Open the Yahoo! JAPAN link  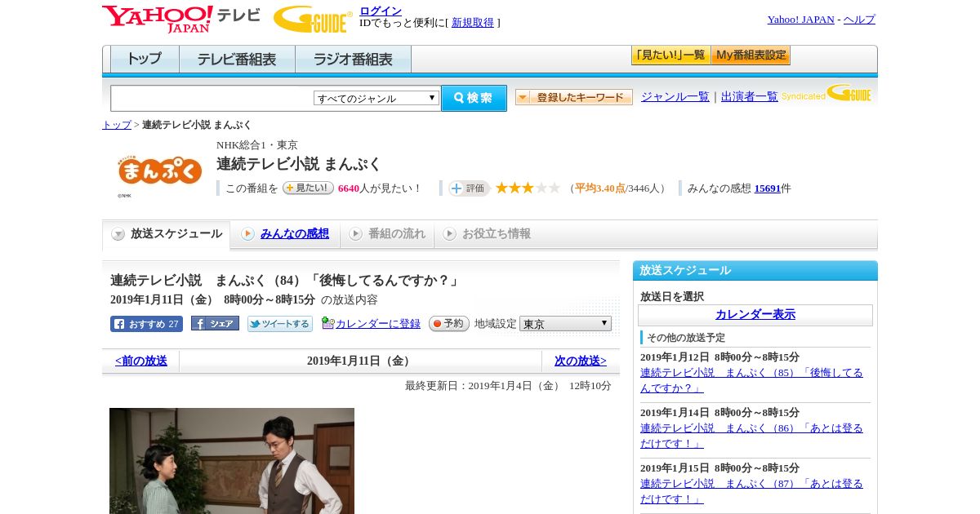[x=801, y=20]
